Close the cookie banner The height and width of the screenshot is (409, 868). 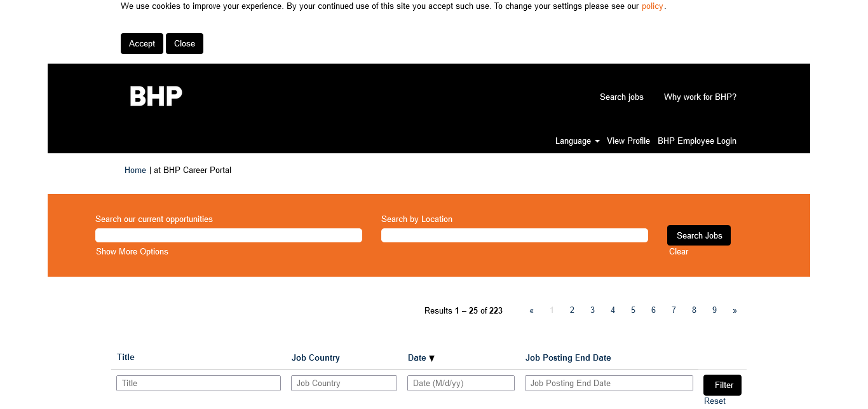coord(184,44)
